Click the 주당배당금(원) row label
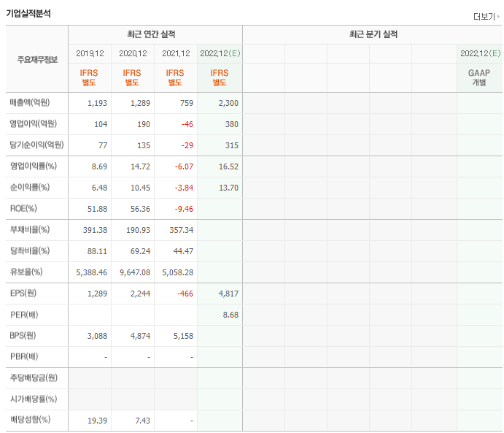This screenshot has height=433, width=504. click(x=34, y=378)
